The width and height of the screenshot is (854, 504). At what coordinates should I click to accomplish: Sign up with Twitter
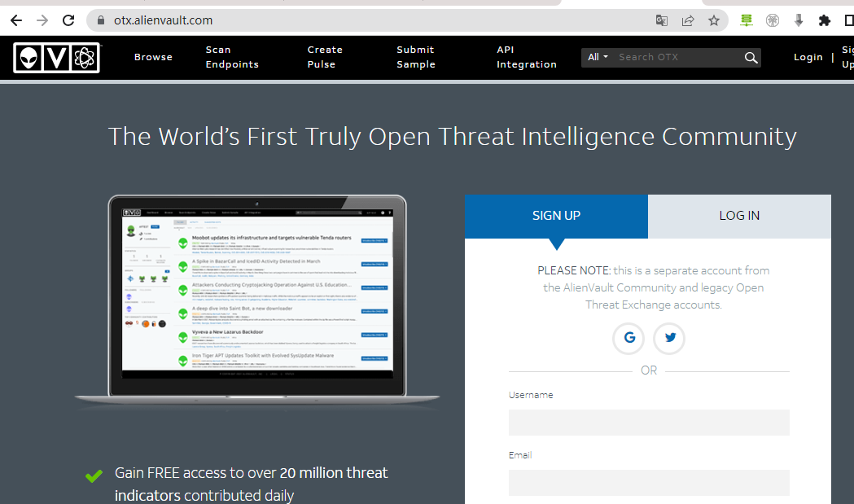tap(669, 338)
